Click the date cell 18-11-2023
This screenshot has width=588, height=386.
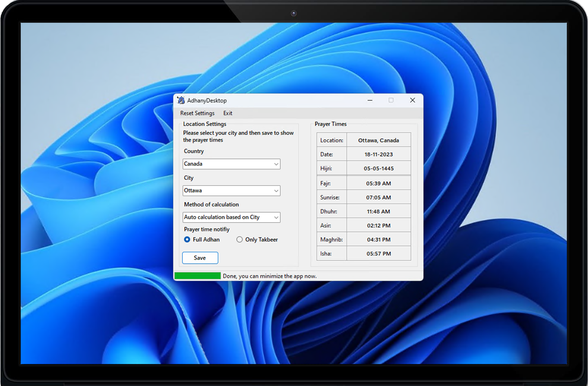378,154
